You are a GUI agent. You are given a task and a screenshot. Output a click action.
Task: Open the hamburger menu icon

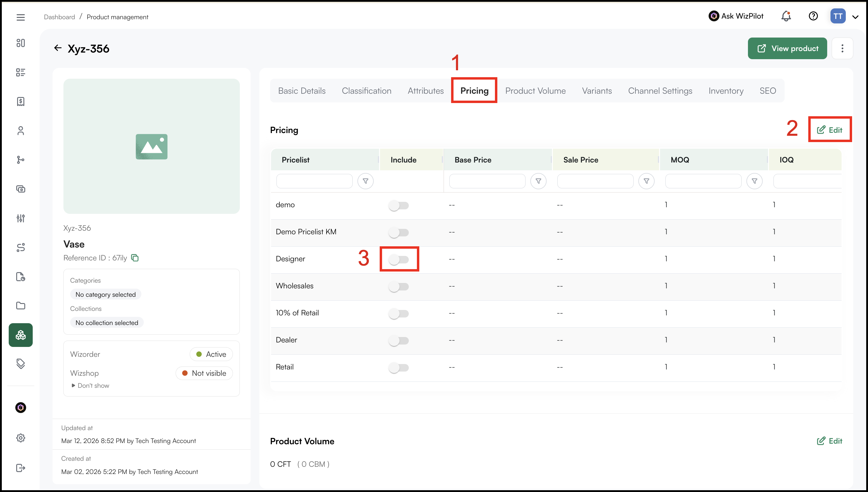tap(21, 17)
